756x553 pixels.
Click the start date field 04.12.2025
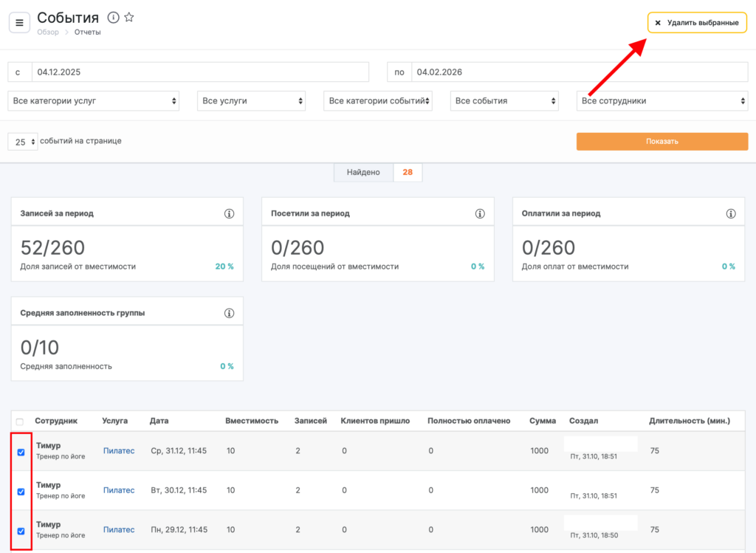pos(199,72)
